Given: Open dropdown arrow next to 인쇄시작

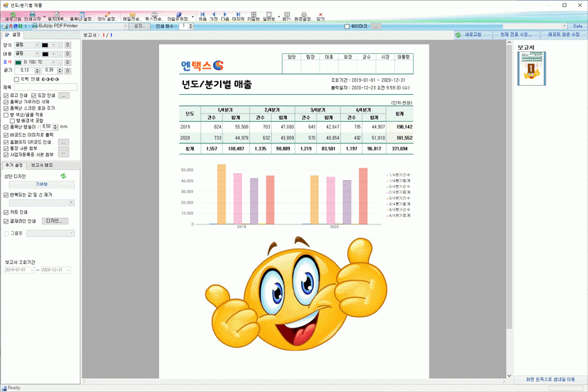Looking at the screenshot, I should (44, 17).
